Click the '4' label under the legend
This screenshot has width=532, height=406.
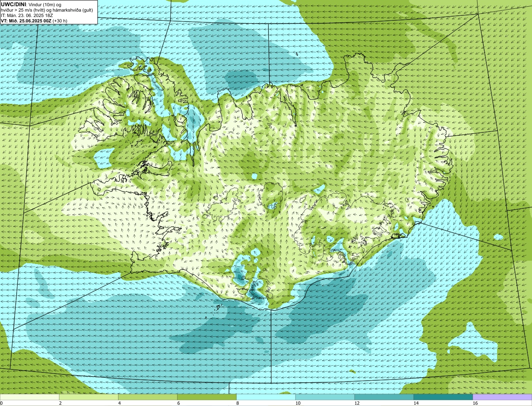point(119,403)
